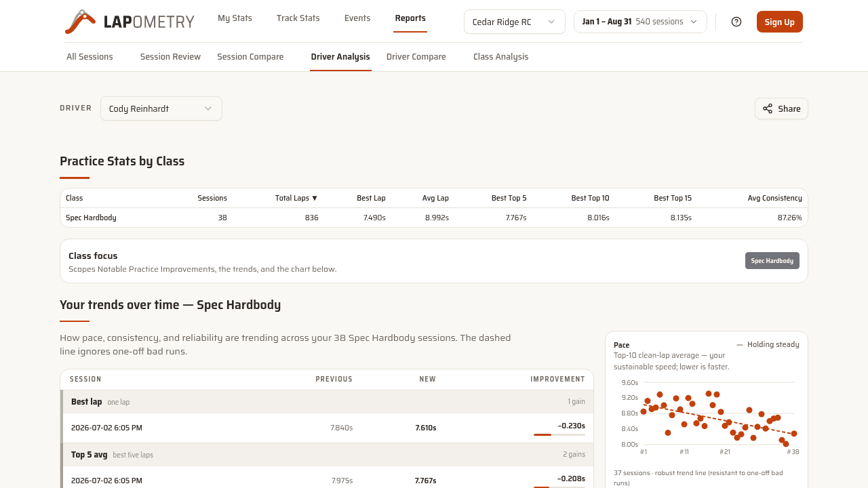Sort by Class column header
This screenshot has width=868, height=488.
[75, 198]
